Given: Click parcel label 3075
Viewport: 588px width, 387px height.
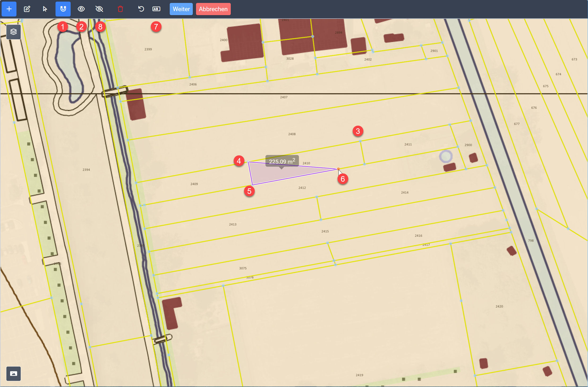Looking at the screenshot, I should [x=243, y=268].
